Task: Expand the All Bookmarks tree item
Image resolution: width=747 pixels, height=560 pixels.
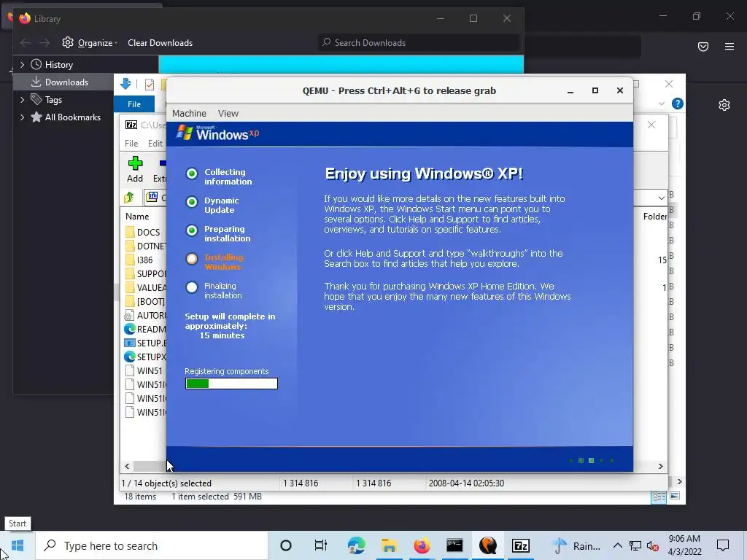Action: point(22,117)
